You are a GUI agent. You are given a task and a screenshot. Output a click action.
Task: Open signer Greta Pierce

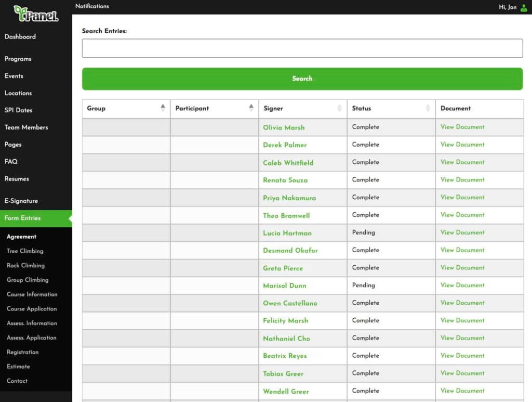coord(283,268)
